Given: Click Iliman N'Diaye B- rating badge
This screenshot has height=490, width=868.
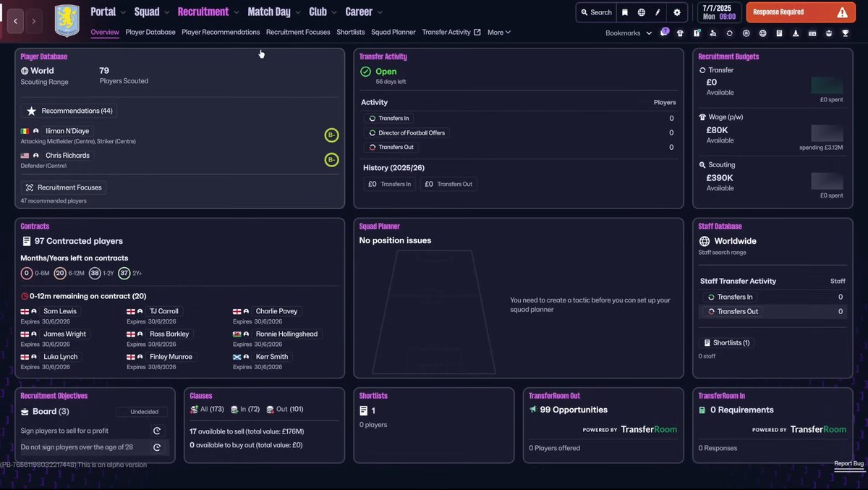Looking at the screenshot, I should [331, 135].
